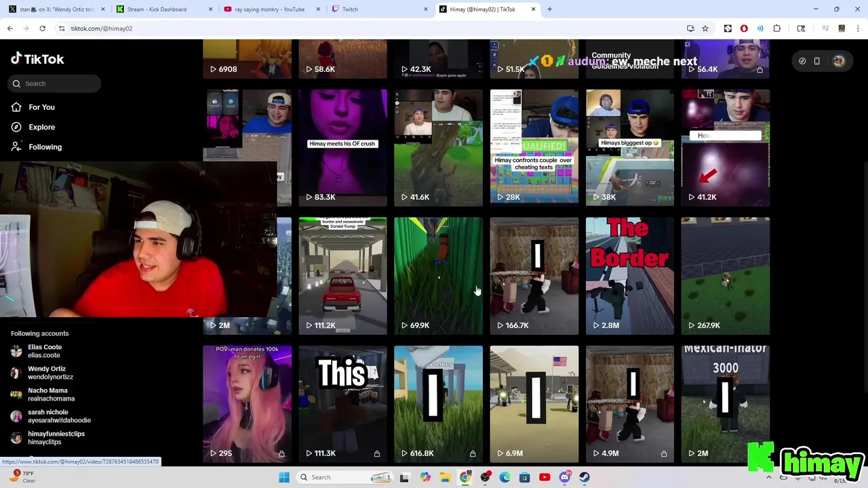Screen dimensions: 868x488
Task: Open the Explore compass icon
Action: pyautogui.click(x=16, y=127)
